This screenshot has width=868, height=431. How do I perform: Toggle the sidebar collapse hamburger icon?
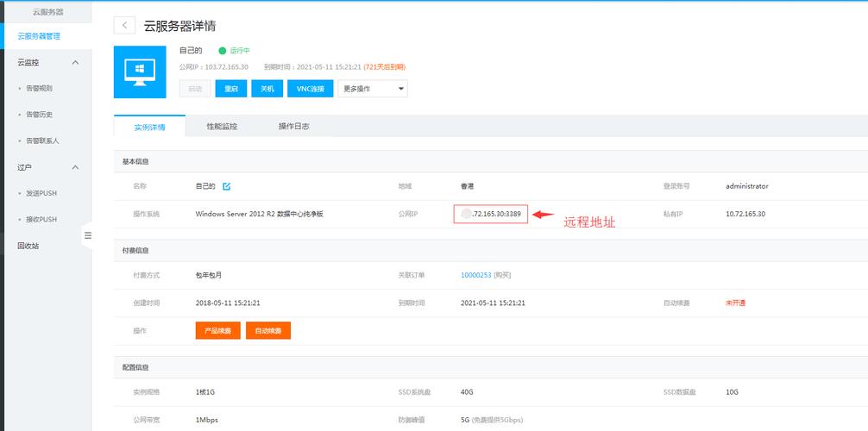(87, 235)
